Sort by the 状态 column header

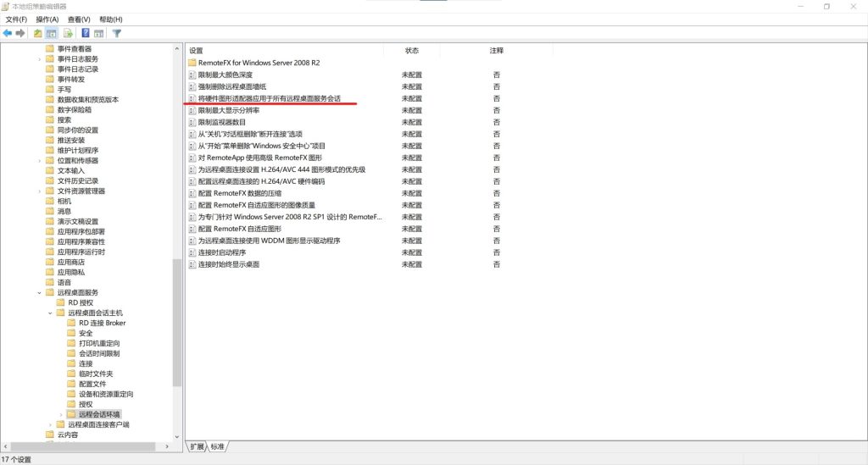click(x=412, y=50)
